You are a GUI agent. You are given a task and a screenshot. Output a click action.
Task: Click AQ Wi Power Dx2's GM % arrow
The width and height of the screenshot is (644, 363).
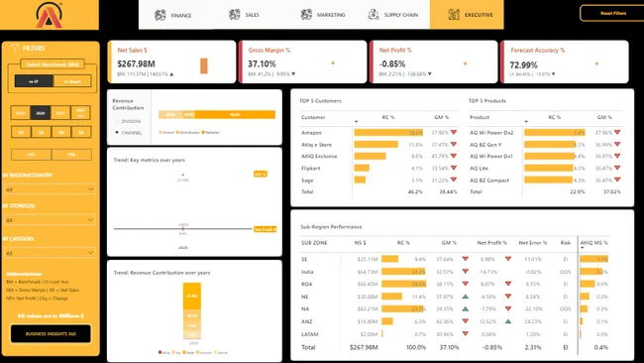click(617, 132)
